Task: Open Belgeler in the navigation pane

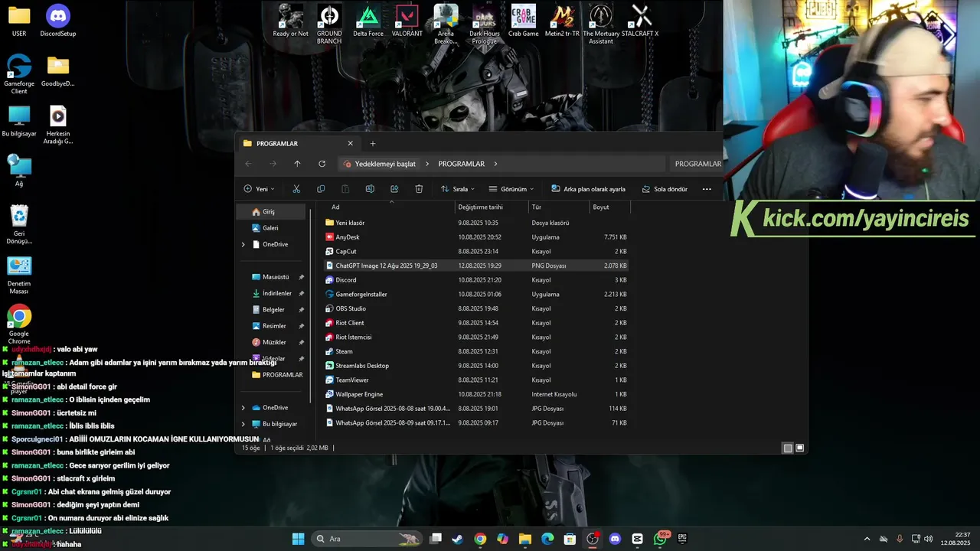Action: click(273, 309)
